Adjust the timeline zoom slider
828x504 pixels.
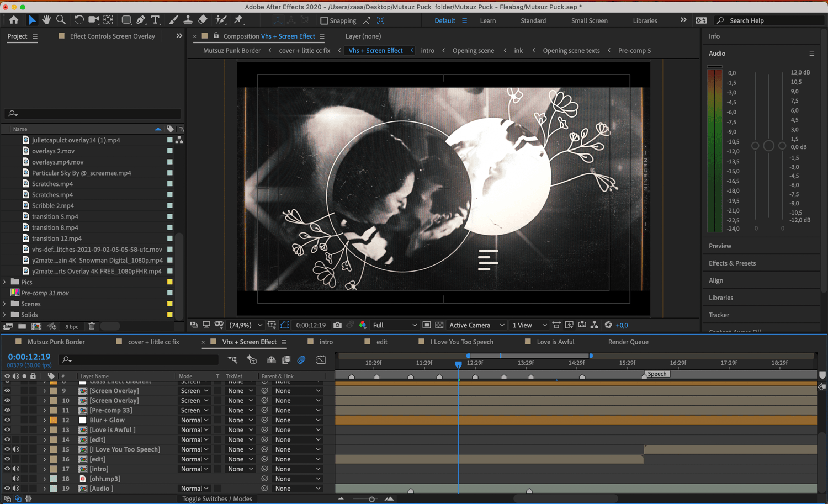371,499
